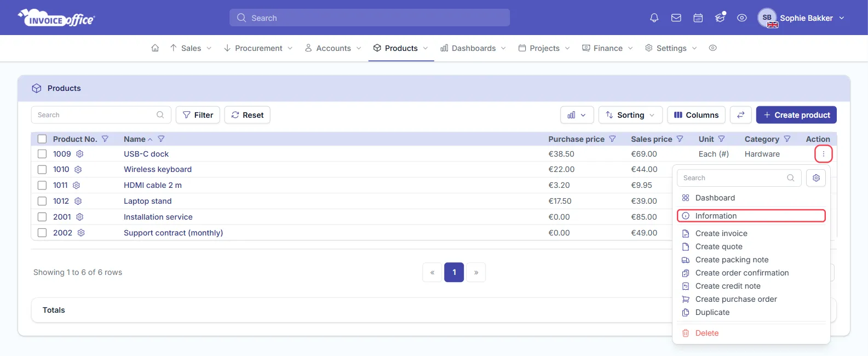Filter the Category column
This screenshot has width=868, height=356.
[787, 139]
